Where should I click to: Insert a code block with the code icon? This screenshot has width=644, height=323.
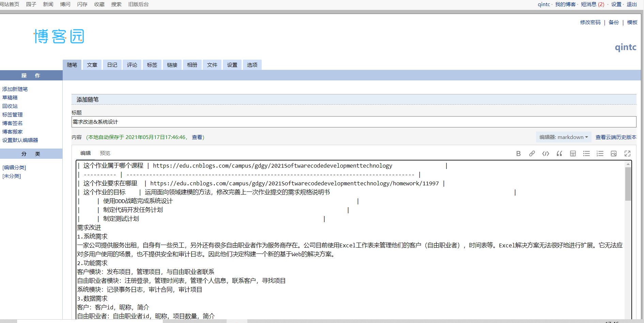[546, 154]
